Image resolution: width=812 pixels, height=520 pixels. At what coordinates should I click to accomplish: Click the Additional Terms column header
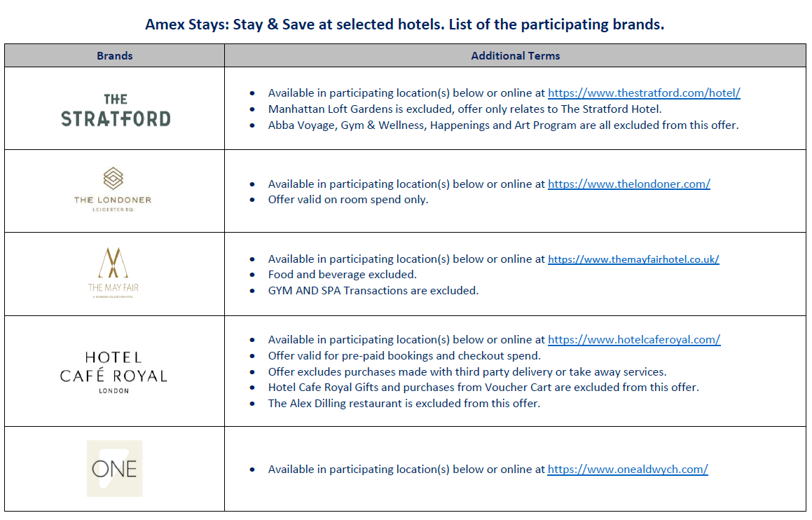point(515,56)
